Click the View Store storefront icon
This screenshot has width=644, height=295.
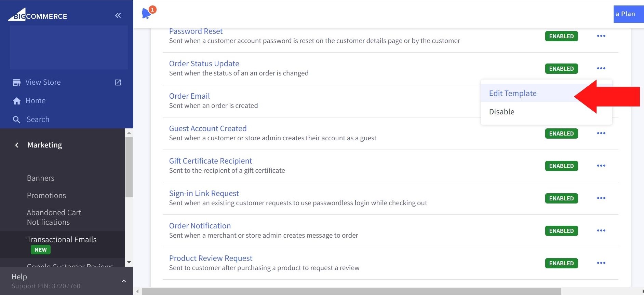tap(16, 83)
